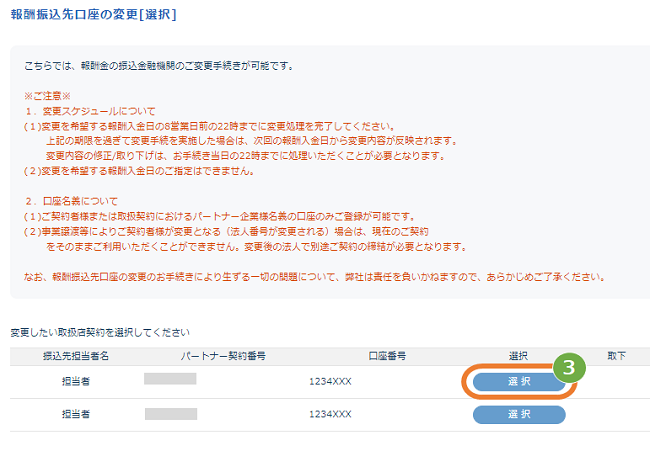The height and width of the screenshot is (467, 650).
Task: Click the heading 1.変更スケジュールについて
Action: coord(90,111)
